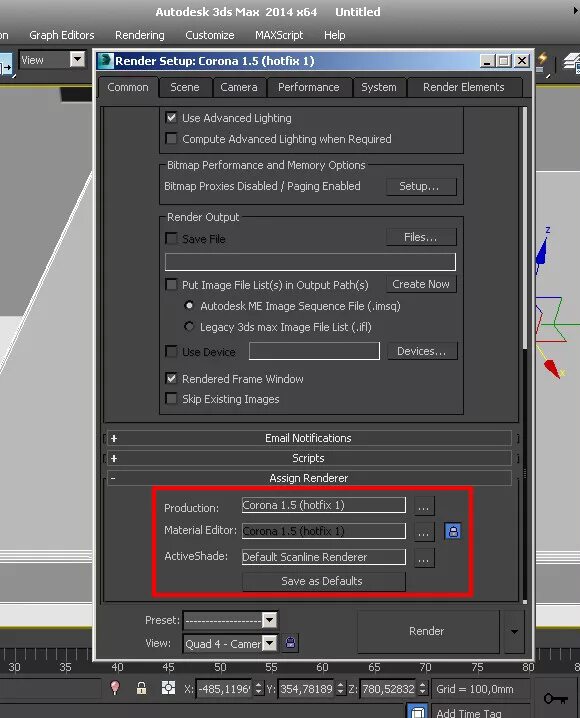Click the ActiveShade renderer name field
The image size is (580, 718).
coord(324,557)
